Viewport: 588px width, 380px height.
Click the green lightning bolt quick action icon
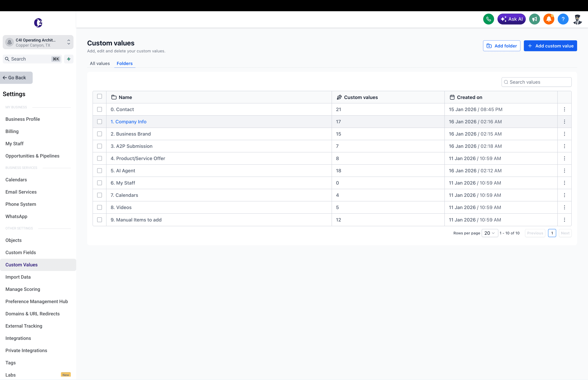pyautogui.click(x=69, y=59)
